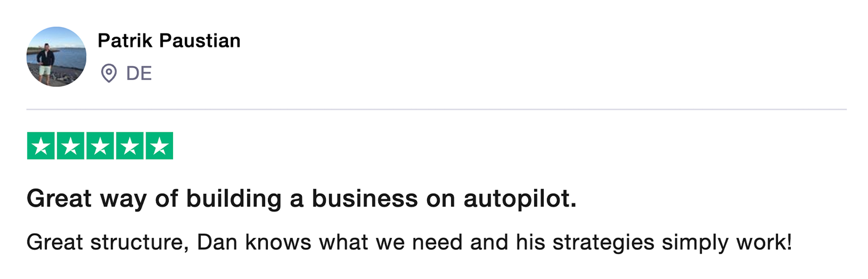Click the word "building" in the headline
This screenshot has width=868, height=279.
point(234,199)
